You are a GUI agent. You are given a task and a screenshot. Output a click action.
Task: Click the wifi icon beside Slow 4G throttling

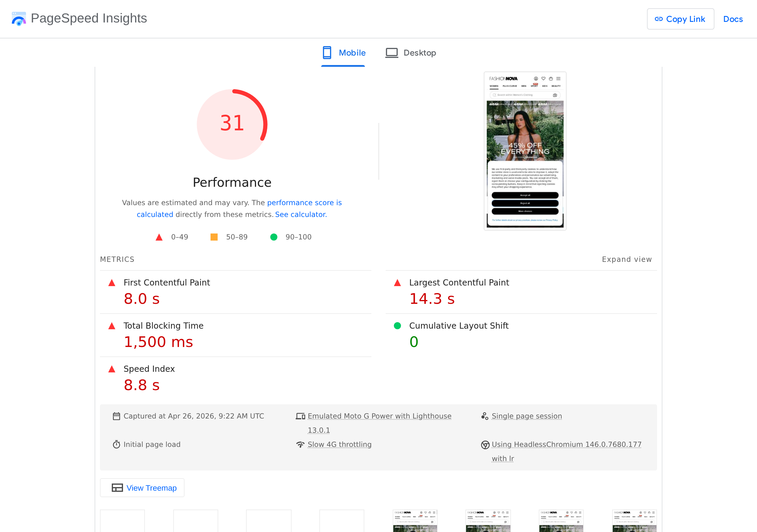(x=300, y=444)
